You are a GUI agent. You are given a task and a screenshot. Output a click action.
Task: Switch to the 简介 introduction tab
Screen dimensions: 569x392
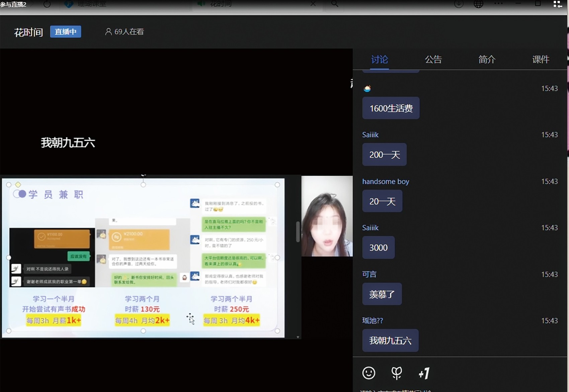(487, 60)
